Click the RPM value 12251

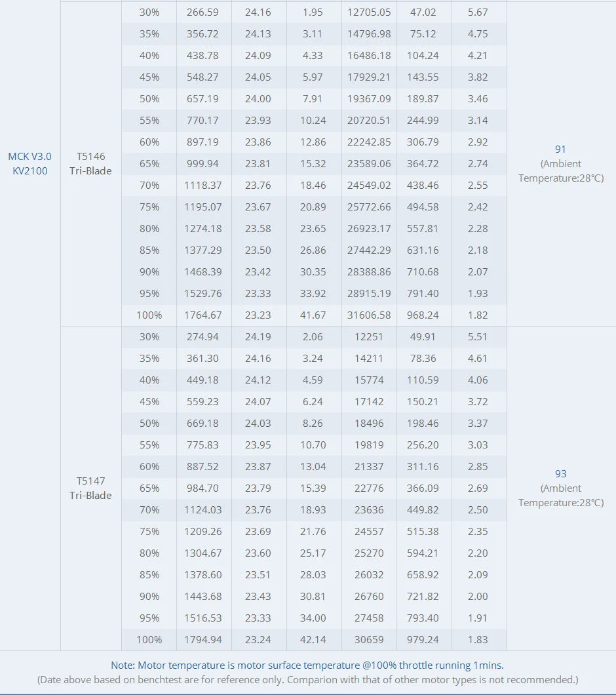pyautogui.click(x=369, y=336)
